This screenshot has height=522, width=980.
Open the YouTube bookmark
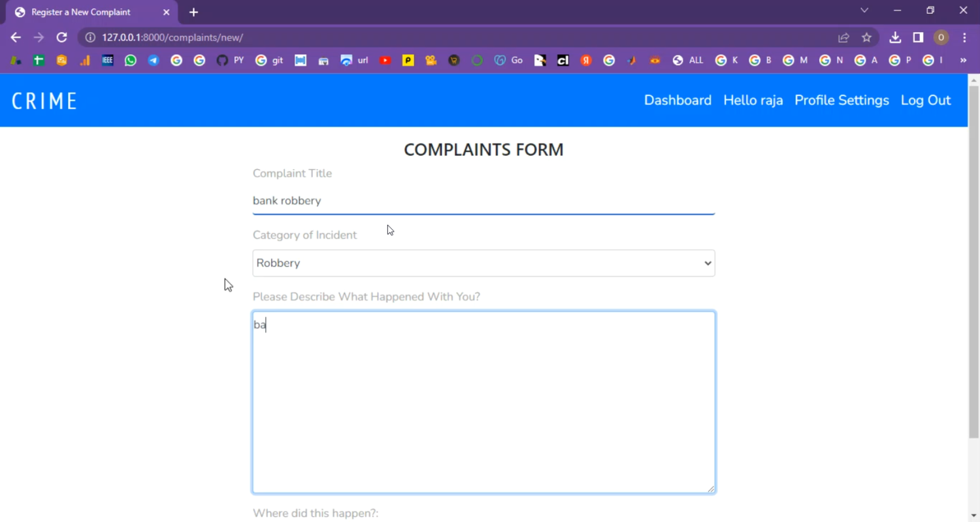pyautogui.click(x=385, y=60)
